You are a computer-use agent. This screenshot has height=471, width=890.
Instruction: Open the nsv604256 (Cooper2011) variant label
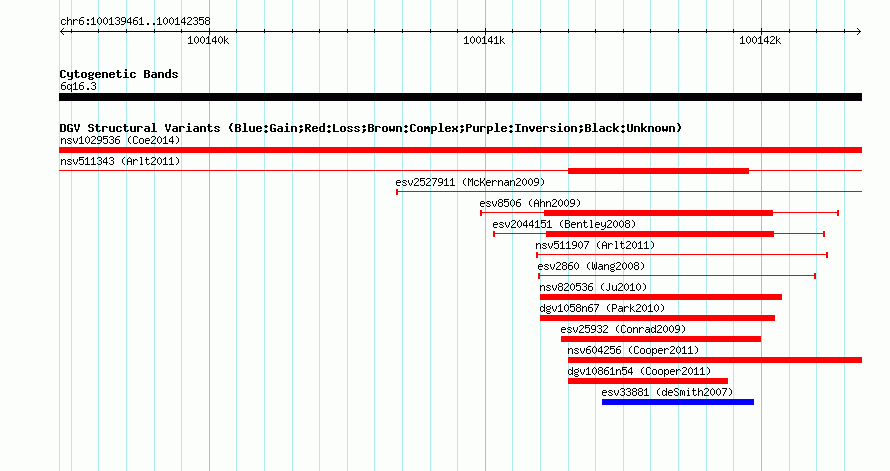633,350
